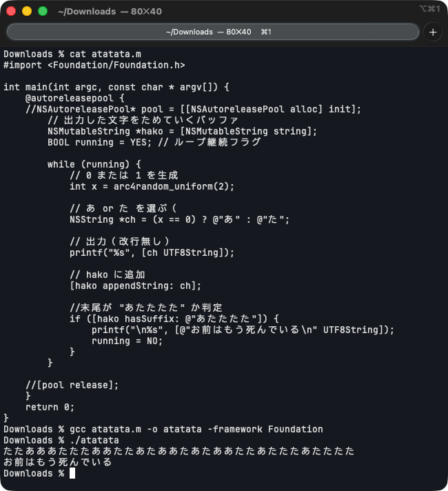Click the 'arc4random_uniform(2)' line

point(152,186)
